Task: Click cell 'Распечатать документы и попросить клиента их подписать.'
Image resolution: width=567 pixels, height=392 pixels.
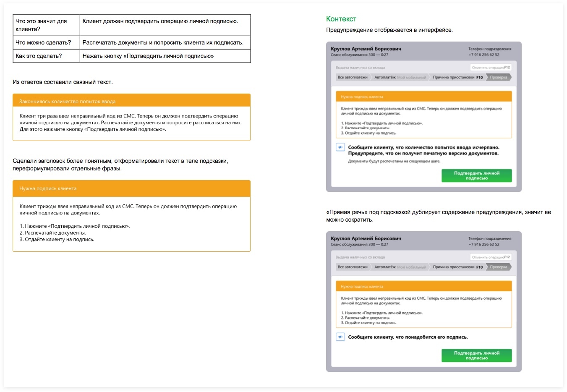Action: (165, 42)
